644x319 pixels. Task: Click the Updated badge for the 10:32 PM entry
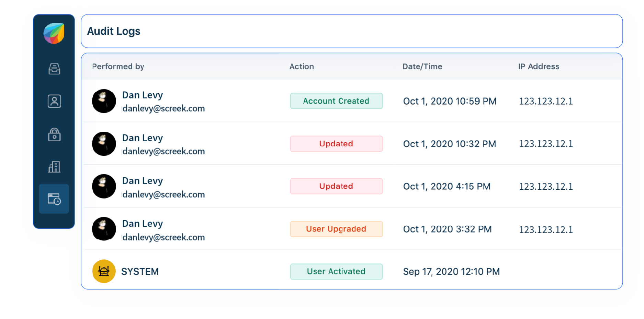[336, 144]
